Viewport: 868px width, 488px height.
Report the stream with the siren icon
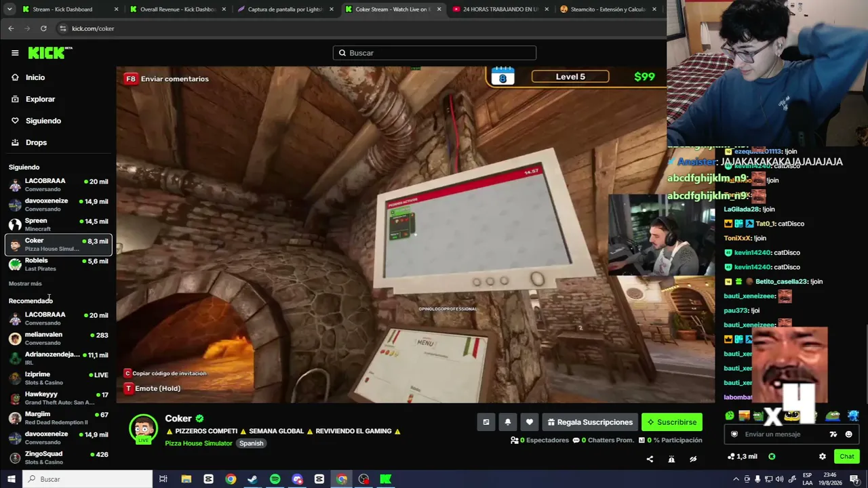coord(671,459)
